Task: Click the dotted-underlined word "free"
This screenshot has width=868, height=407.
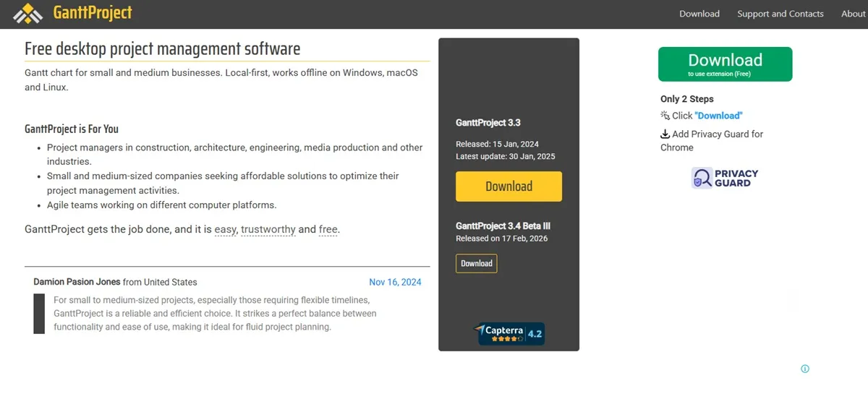Action: pyautogui.click(x=328, y=229)
